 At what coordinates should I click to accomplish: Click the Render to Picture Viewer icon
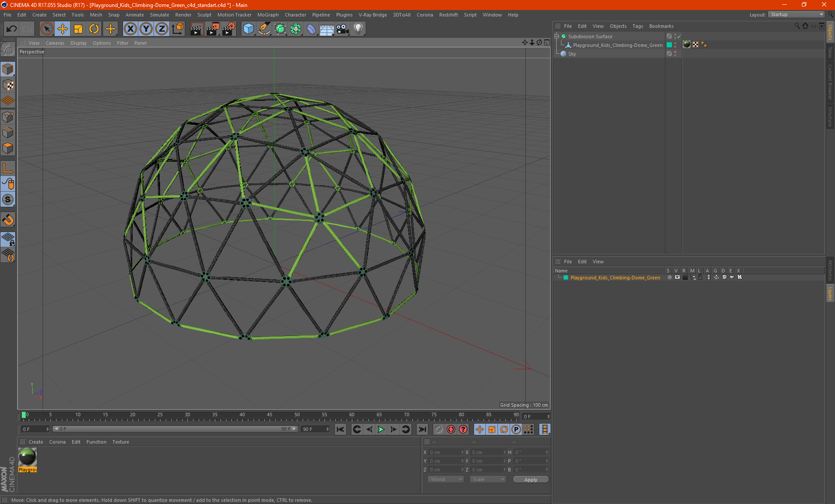point(213,29)
